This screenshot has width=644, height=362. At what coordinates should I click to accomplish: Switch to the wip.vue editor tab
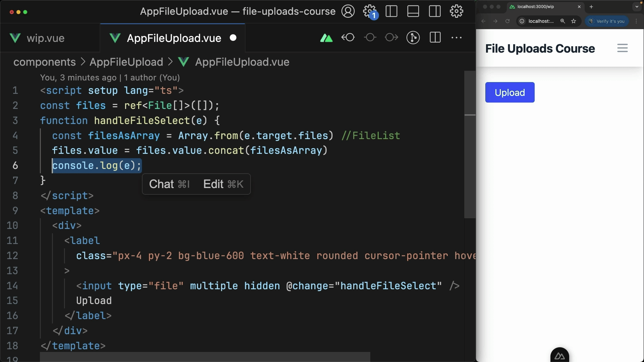pos(45,38)
